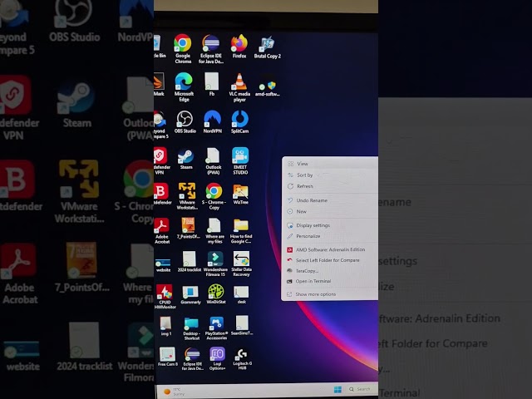Select the VMware Workstation shortcut
532x399 pixels.
point(187,196)
